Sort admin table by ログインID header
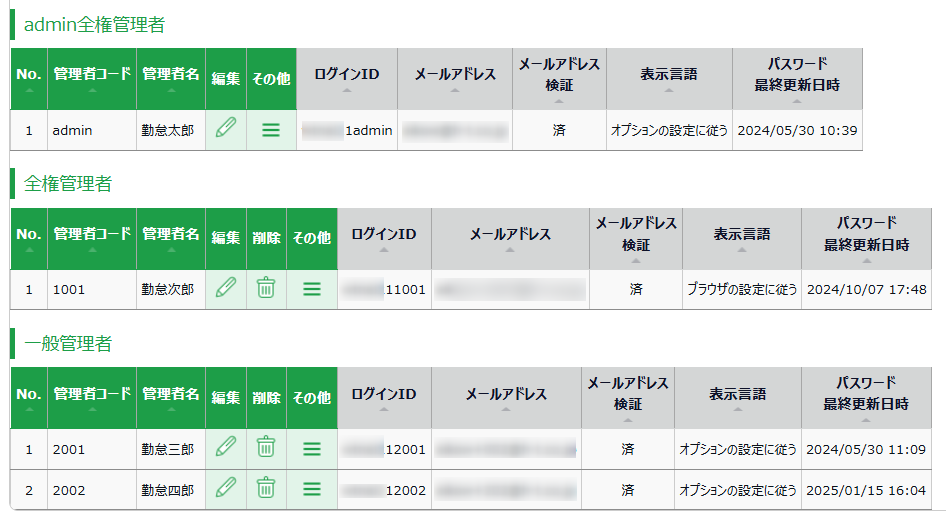The image size is (946, 524). 347,78
